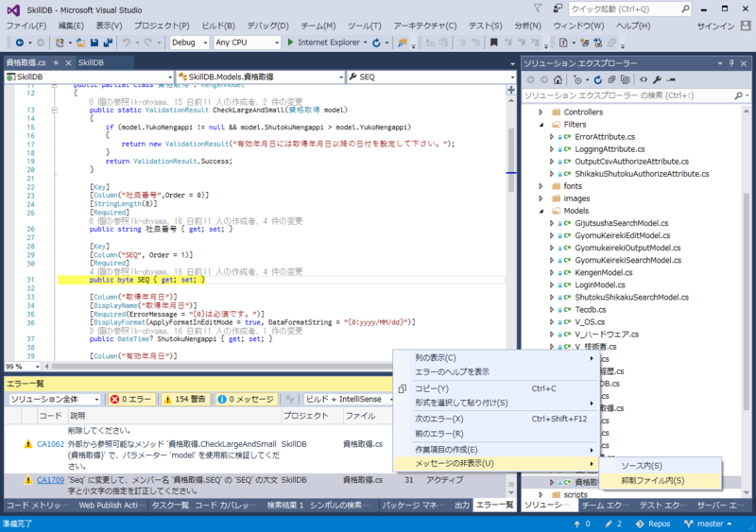The height and width of the screenshot is (532, 756).
Task: Toggle the 0 エラー errors filter
Action: point(131,400)
